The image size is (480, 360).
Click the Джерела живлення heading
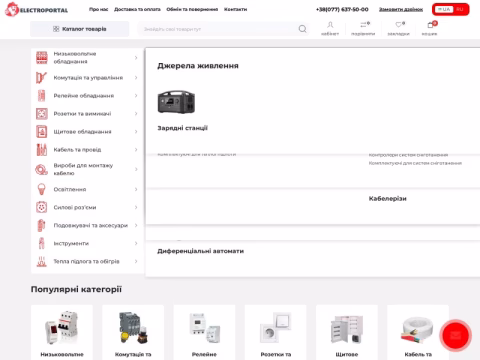click(198, 66)
